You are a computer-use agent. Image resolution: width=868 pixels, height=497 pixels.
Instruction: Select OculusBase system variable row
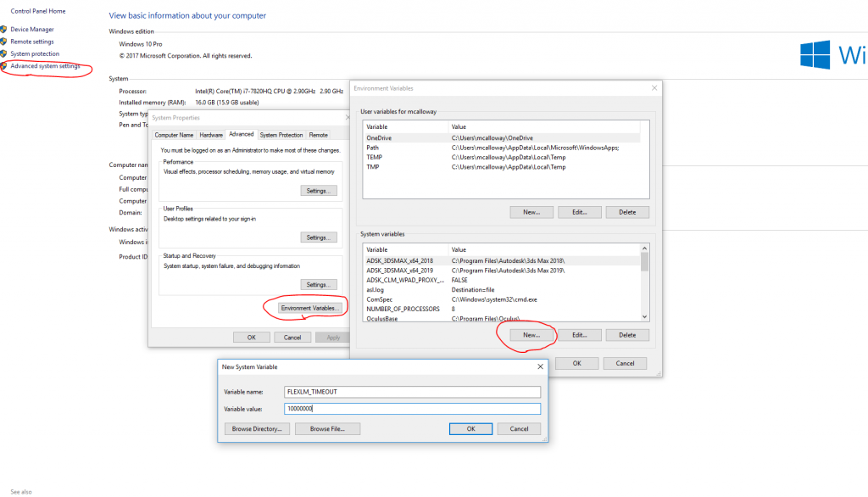coord(502,319)
